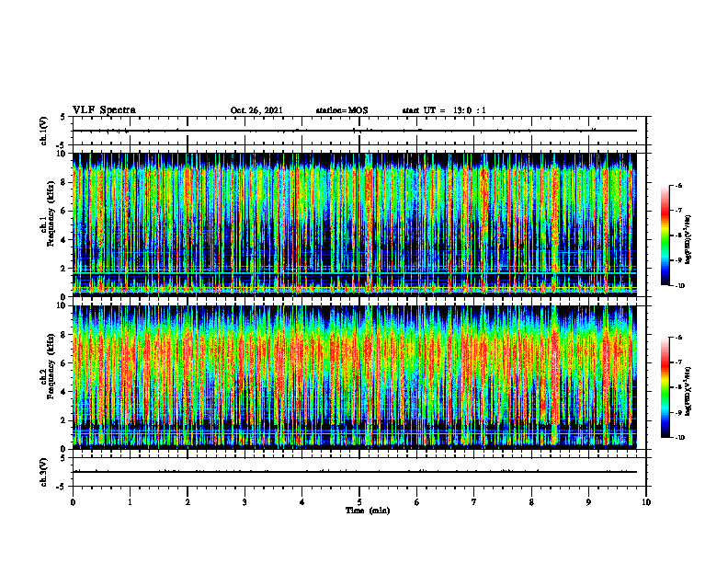
Task: Click the time axis tick label "9"
Action: pyautogui.click(x=588, y=502)
